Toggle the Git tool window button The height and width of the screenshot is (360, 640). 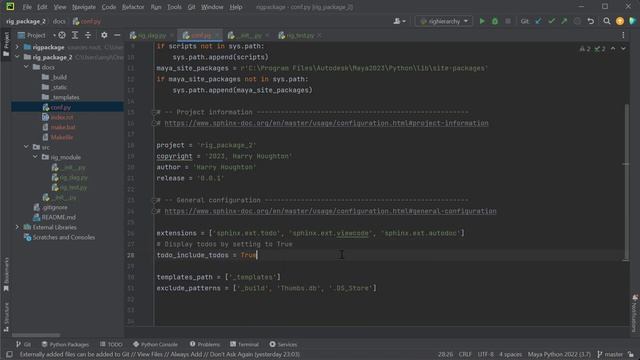coord(23,344)
